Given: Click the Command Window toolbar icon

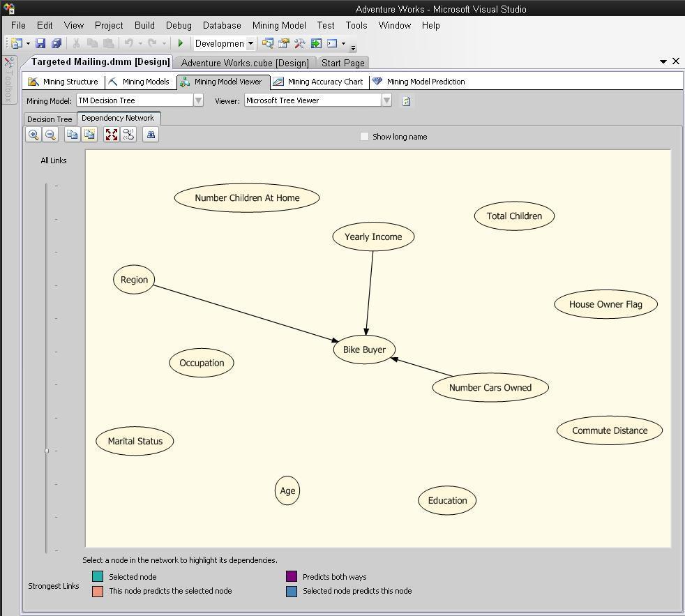Looking at the screenshot, I should point(333,43).
